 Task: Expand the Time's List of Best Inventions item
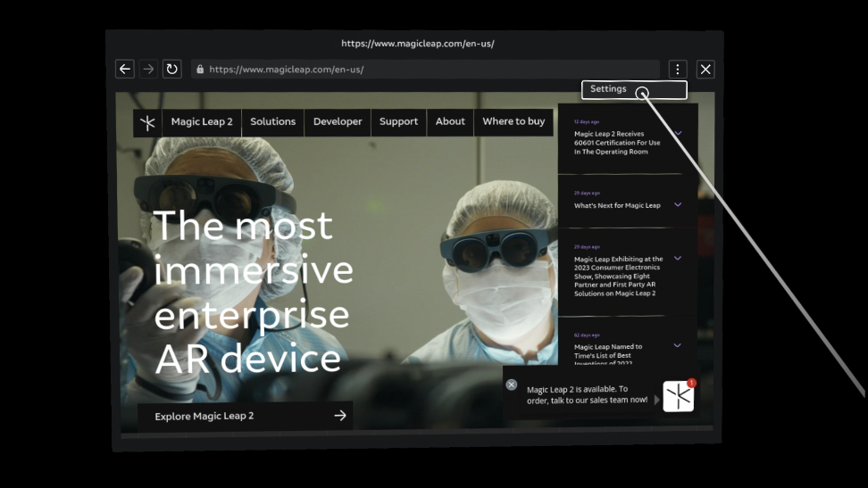click(677, 346)
